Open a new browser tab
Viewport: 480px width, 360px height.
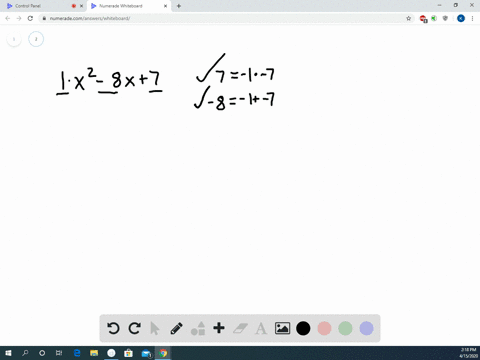coord(179,6)
